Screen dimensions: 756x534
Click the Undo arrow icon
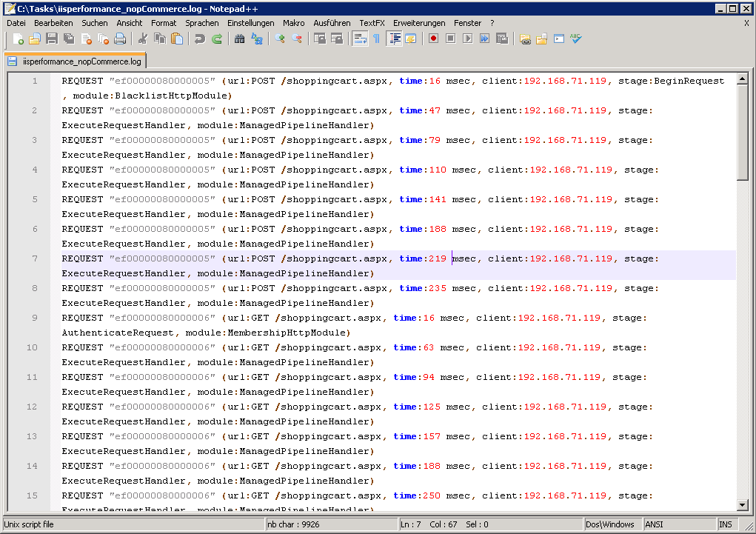pos(199,39)
